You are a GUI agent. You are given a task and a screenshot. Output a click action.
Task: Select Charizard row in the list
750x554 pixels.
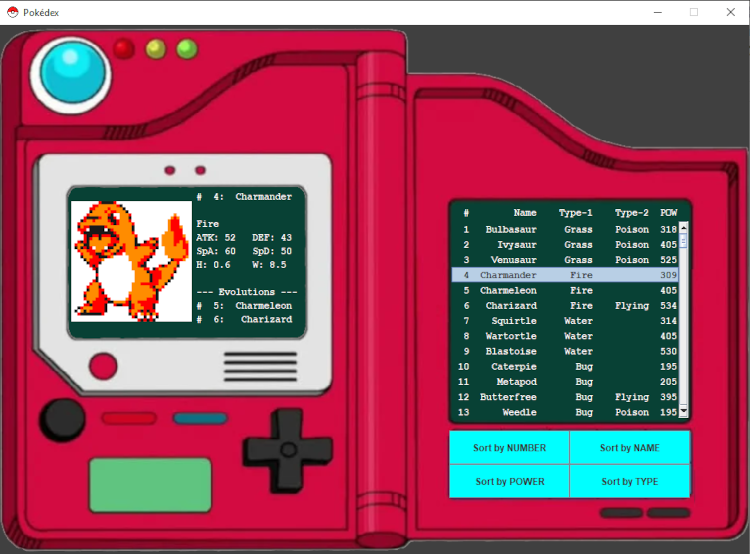click(565, 306)
